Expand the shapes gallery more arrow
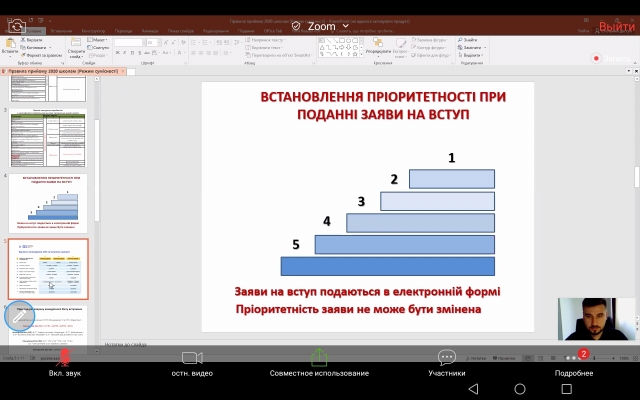This screenshot has height=400, width=640. pos(361,54)
